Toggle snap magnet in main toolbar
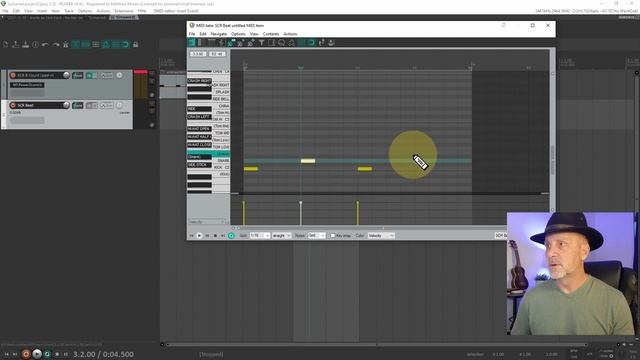640x360 pixels. coord(125,44)
